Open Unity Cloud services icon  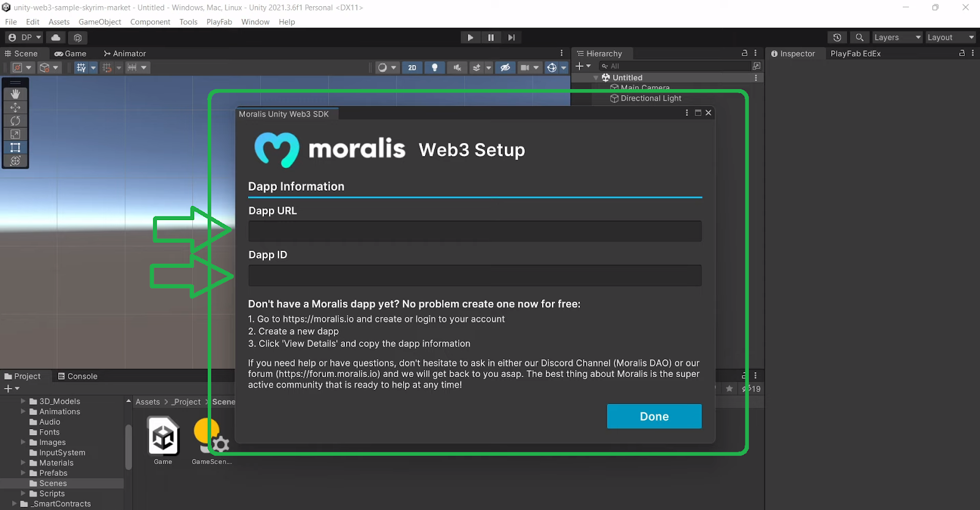tap(56, 37)
